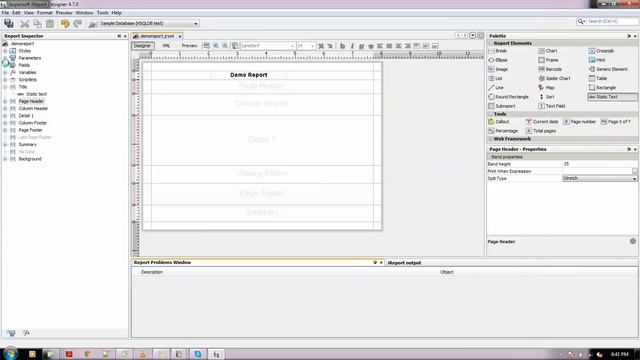Select the Rectangle palette element
640x360 pixels.
click(602, 88)
